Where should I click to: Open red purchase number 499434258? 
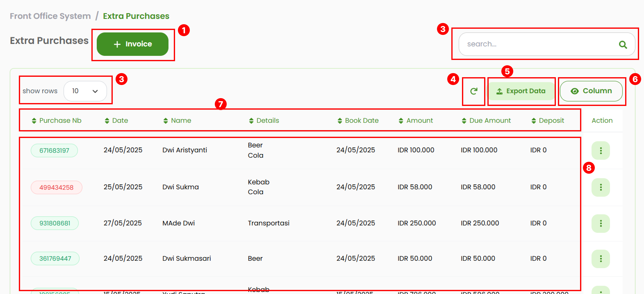[x=56, y=187]
